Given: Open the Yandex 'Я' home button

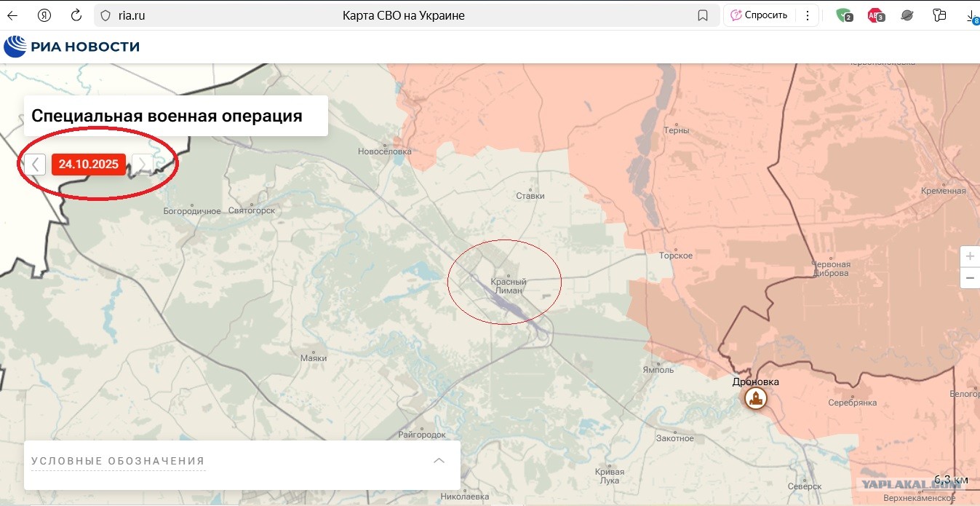Looking at the screenshot, I should (x=44, y=15).
